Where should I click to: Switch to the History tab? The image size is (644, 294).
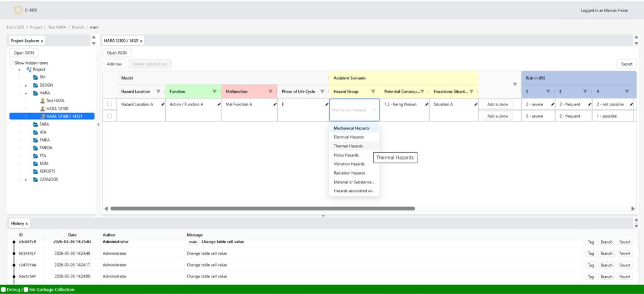pos(17,223)
